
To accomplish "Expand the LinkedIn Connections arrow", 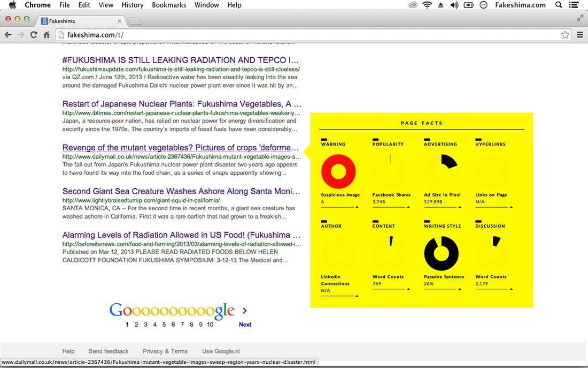I will [x=357, y=296].
